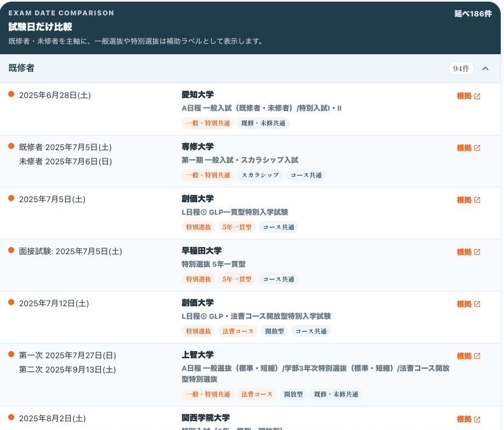Click 特別選抜 5年一貫型 exam description
Viewport: 504px width, 430px height.
click(214, 264)
